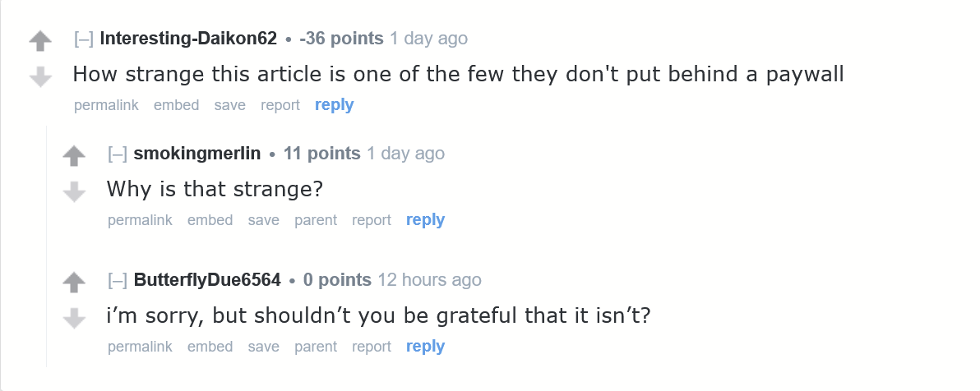980x391 pixels.
Task: Upvote smokingmerlin's comment
Action: 74,155
